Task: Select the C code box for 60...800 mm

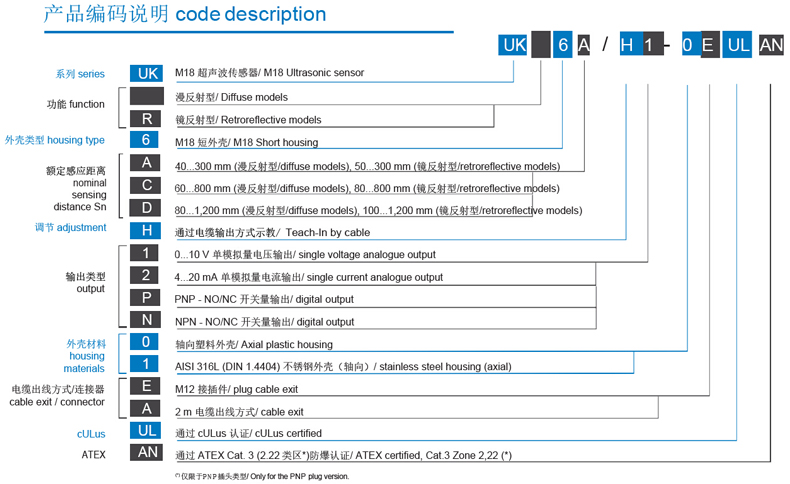Action: 146,186
